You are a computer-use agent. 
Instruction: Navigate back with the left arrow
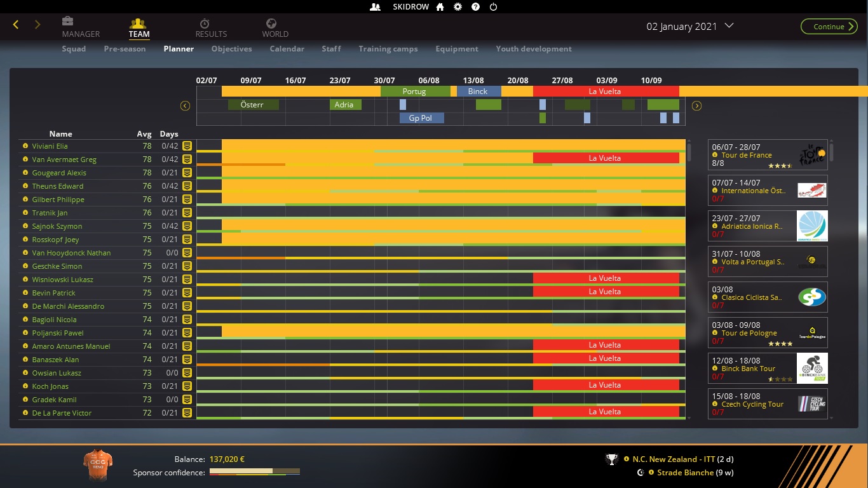tap(16, 25)
